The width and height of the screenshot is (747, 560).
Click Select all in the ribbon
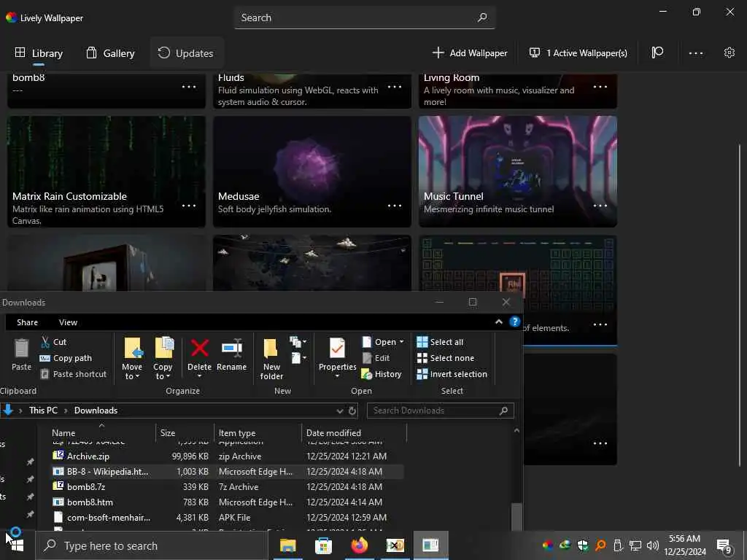click(x=440, y=342)
